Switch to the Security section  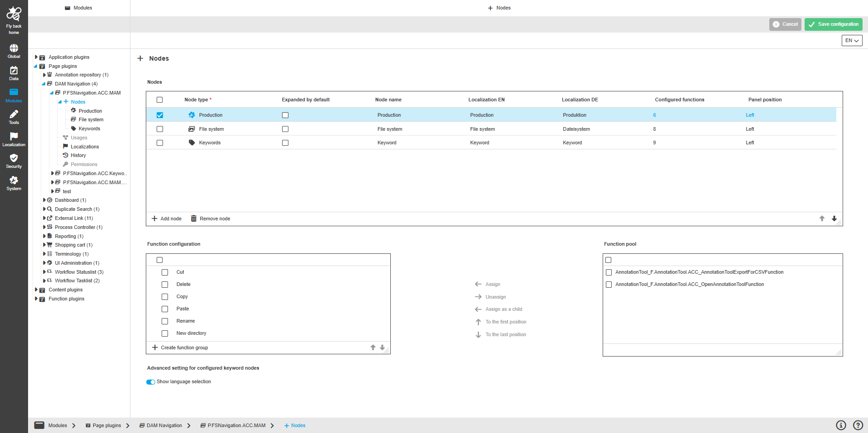[x=14, y=161]
